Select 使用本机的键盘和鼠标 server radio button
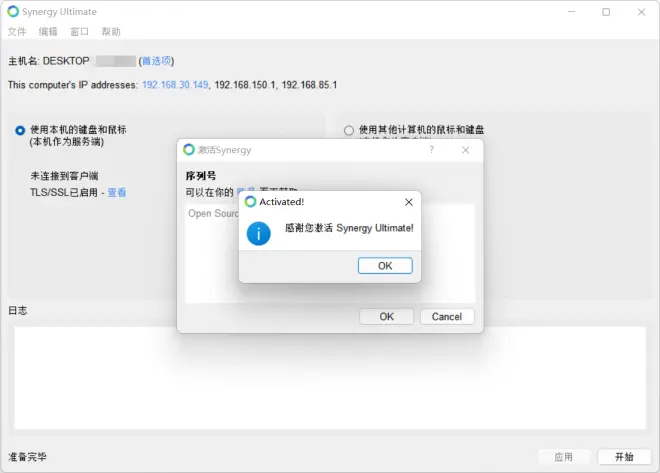Image resolution: width=660 pixels, height=473 pixels. [x=20, y=130]
